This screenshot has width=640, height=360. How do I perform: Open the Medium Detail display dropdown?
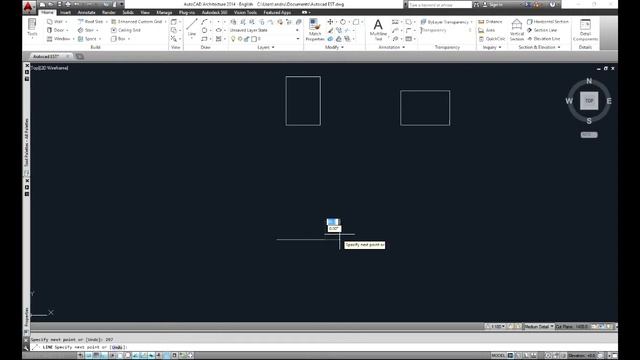539,327
